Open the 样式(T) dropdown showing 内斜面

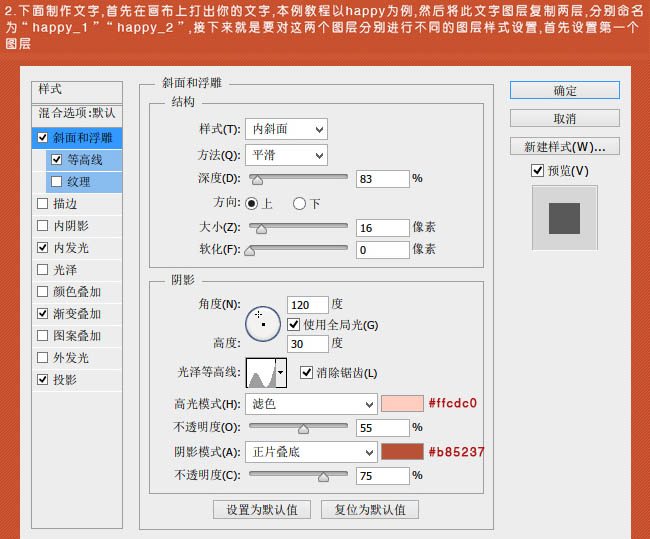pyautogui.click(x=286, y=129)
